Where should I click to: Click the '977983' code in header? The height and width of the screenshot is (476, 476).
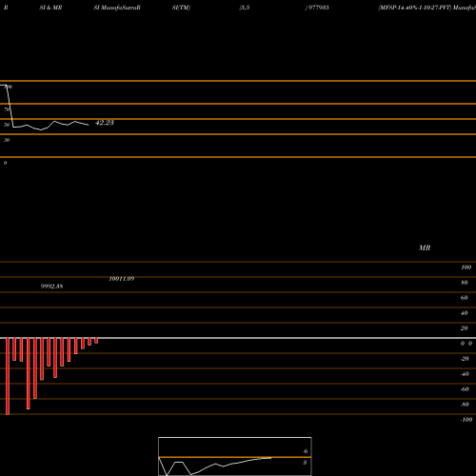coord(318,8)
